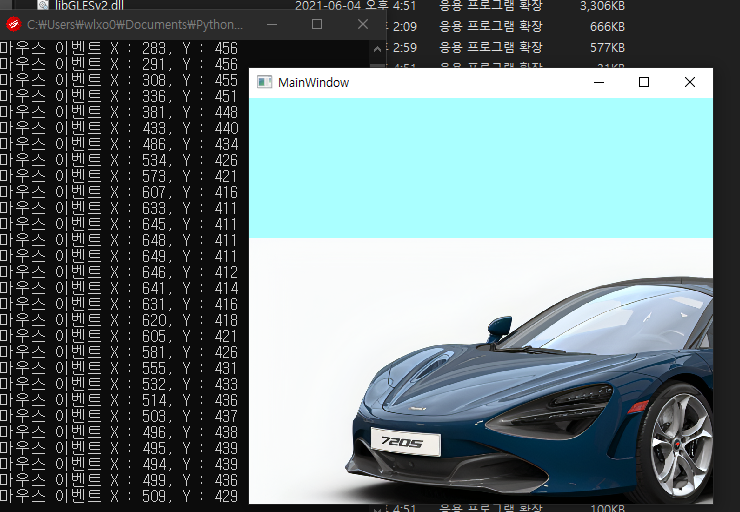Click the 577KB size cell in Explorer
Image resolution: width=740 pixels, height=512 pixels.
(607, 48)
